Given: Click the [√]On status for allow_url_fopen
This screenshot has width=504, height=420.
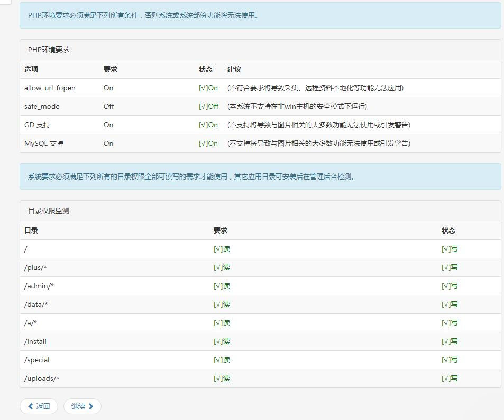Looking at the screenshot, I should (208, 88).
